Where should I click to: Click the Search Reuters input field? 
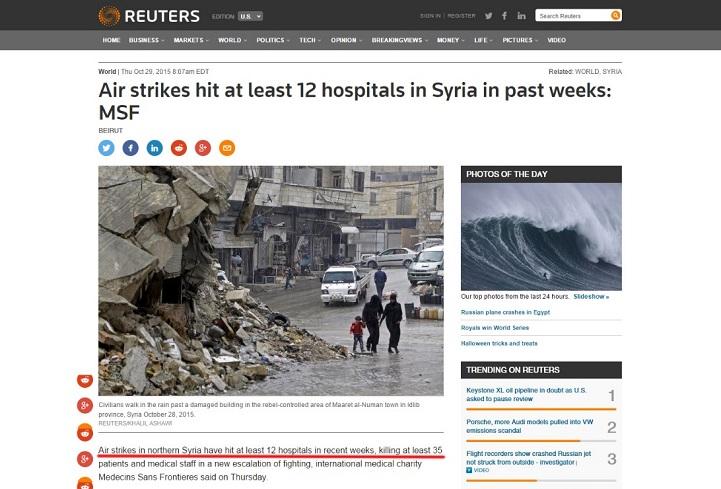[573, 16]
